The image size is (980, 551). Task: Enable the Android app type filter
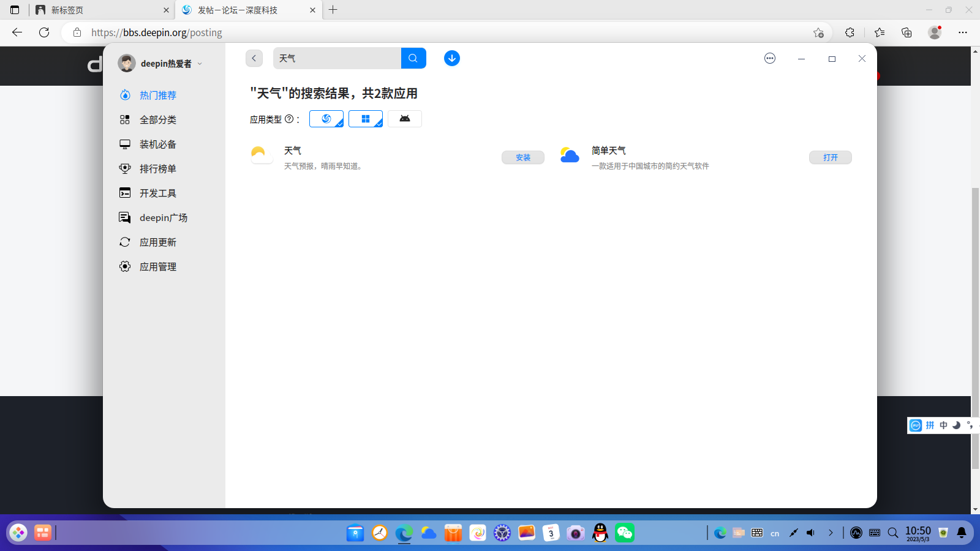click(x=405, y=119)
